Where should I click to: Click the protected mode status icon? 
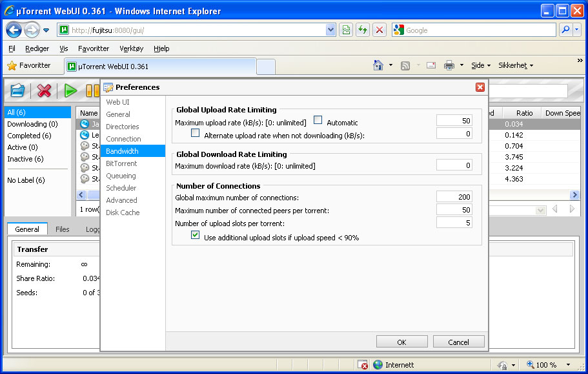pos(503,364)
